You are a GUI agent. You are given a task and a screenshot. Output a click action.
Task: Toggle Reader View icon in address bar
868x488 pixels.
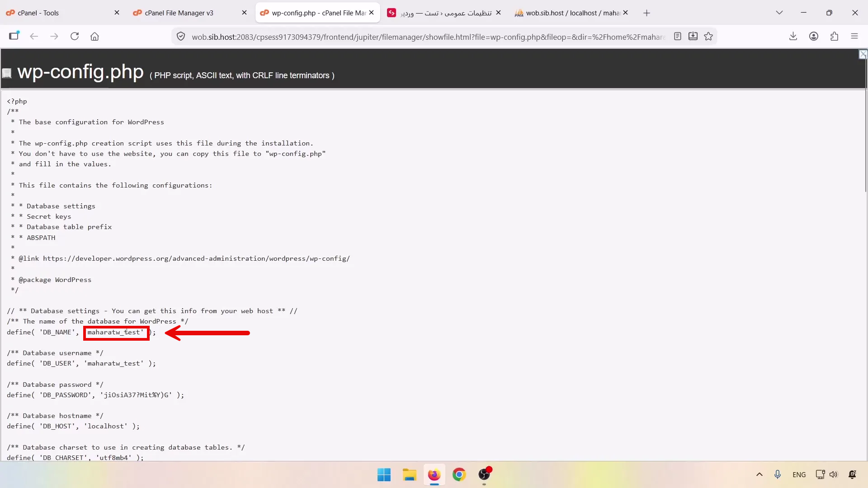[677, 37]
